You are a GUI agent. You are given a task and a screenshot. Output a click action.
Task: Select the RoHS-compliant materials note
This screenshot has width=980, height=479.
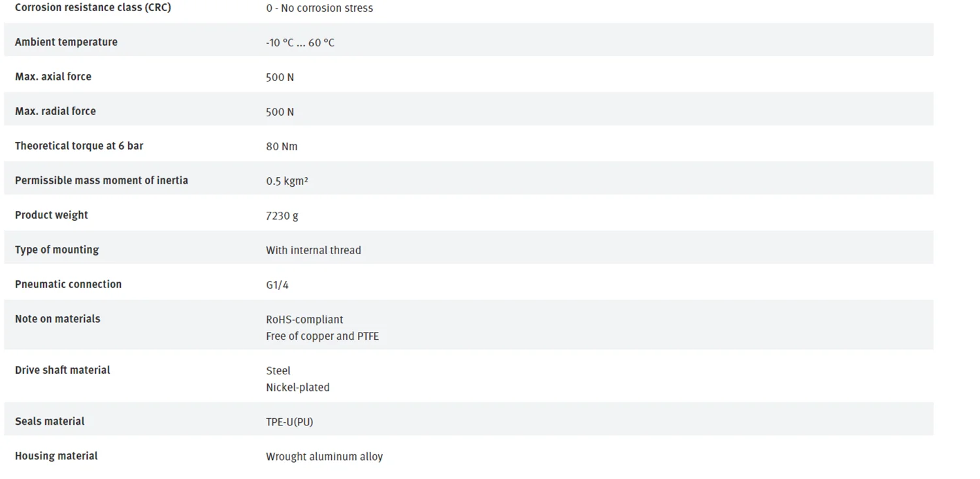point(304,320)
